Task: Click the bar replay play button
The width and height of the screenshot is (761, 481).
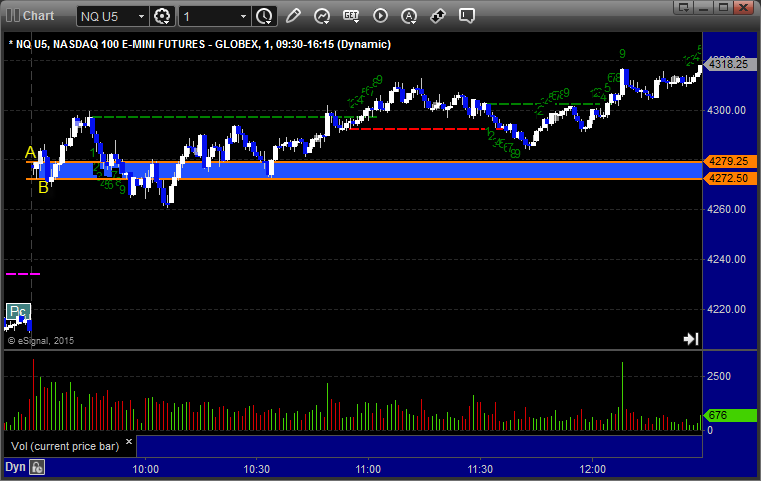Action: point(380,16)
